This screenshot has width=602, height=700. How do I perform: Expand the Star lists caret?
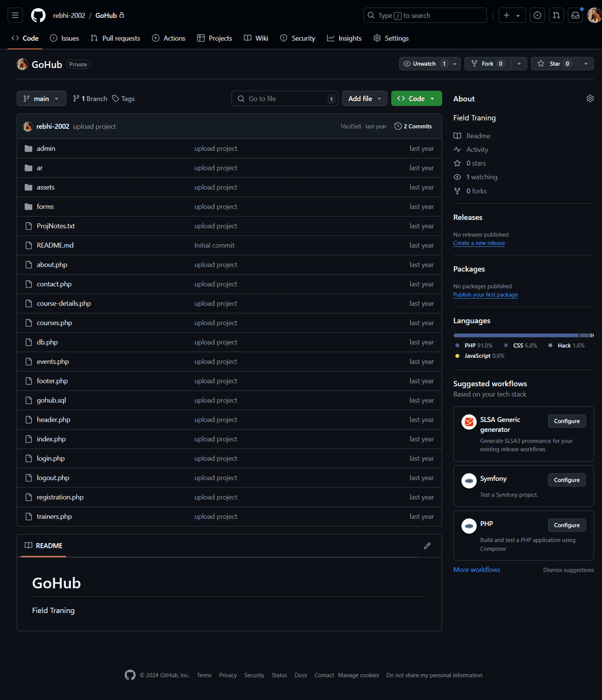[x=586, y=64]
